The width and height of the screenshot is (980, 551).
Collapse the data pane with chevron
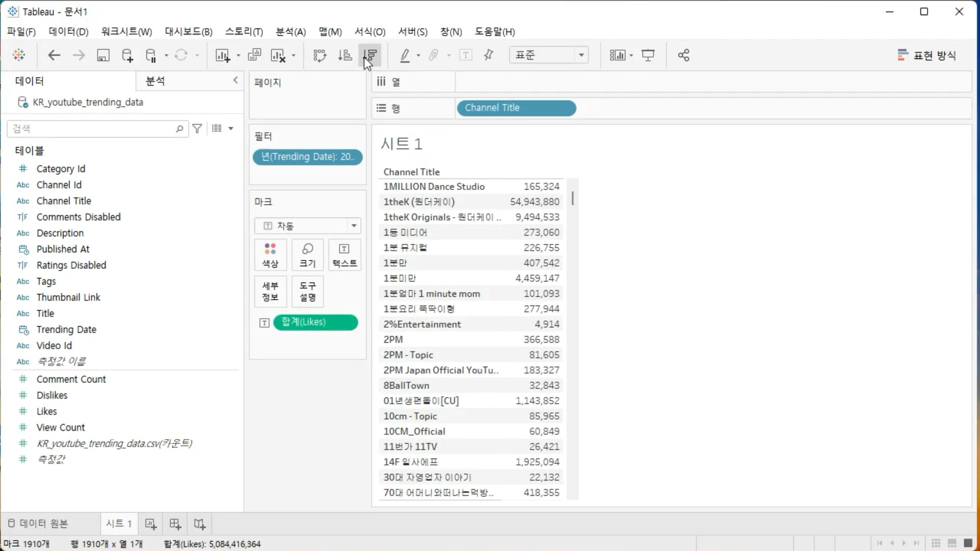tap(235, 80)
